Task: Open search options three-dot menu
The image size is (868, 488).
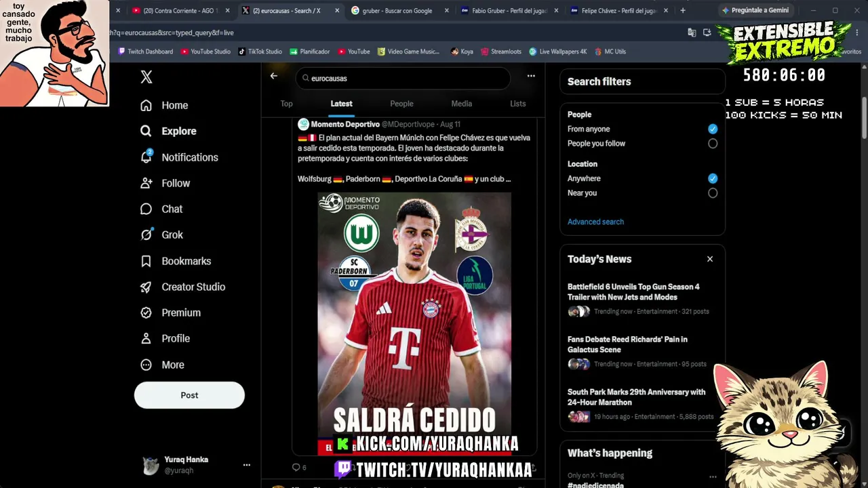Action: (531, 76)
